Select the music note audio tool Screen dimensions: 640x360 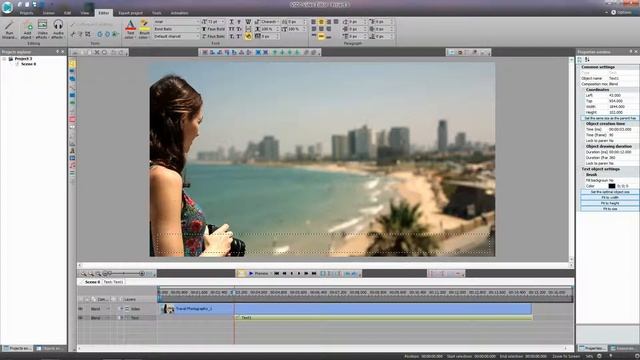pos(72,166)
